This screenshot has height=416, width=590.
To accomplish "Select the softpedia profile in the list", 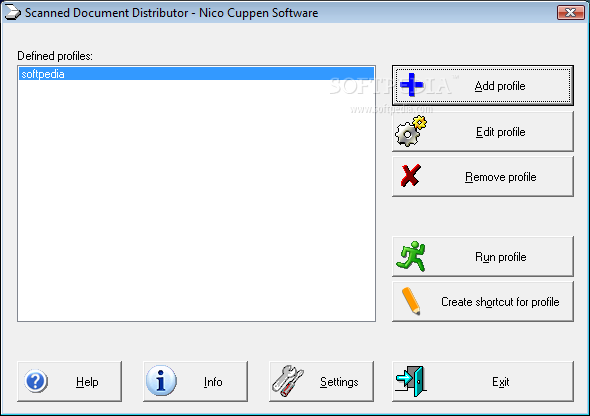I will (196, 74).
